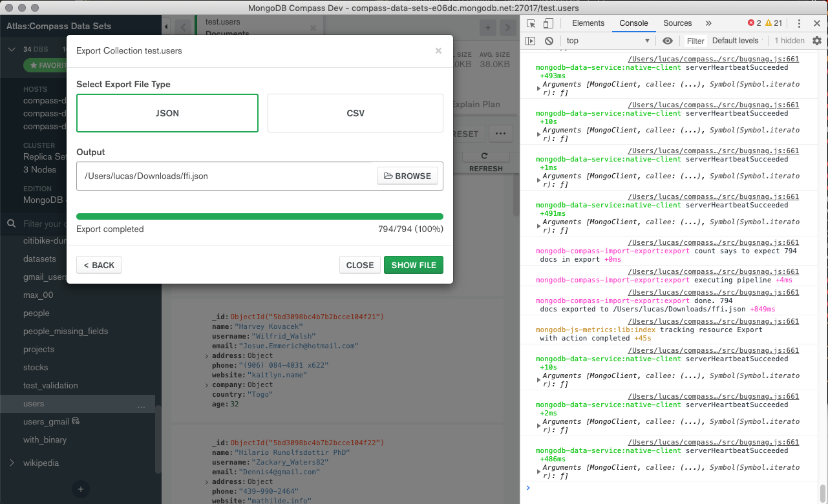The width and height of the screenshot is (828, 504).
Task: Create a database with plus button
Action: point(81,489)
